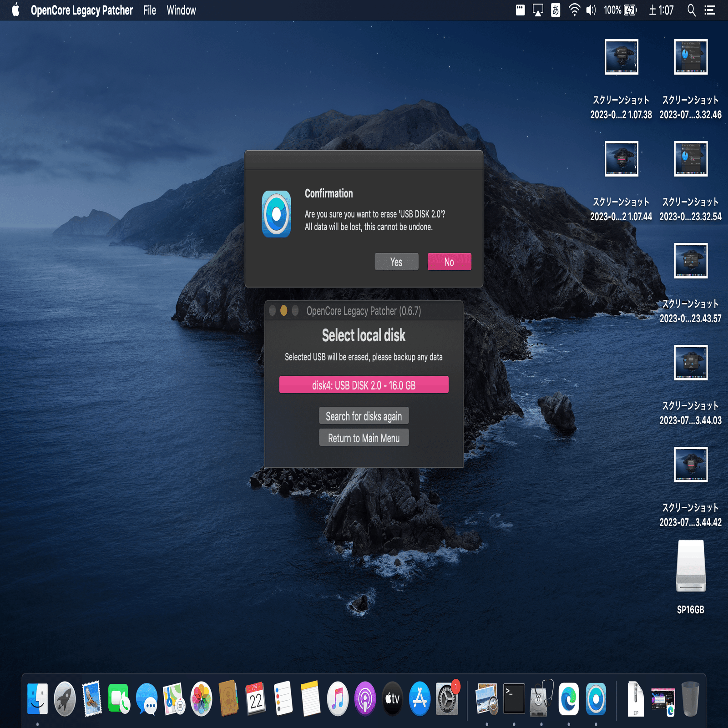
Task: Open the OpenCore Legacy Patcher app menu
Action: 82,10
